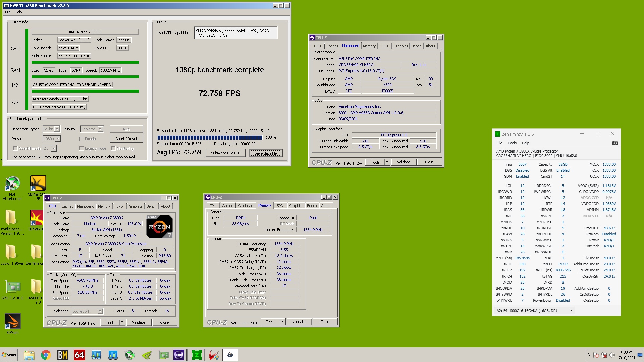Open the cpu-z_1.96-en desktop folder

point(12,254)
